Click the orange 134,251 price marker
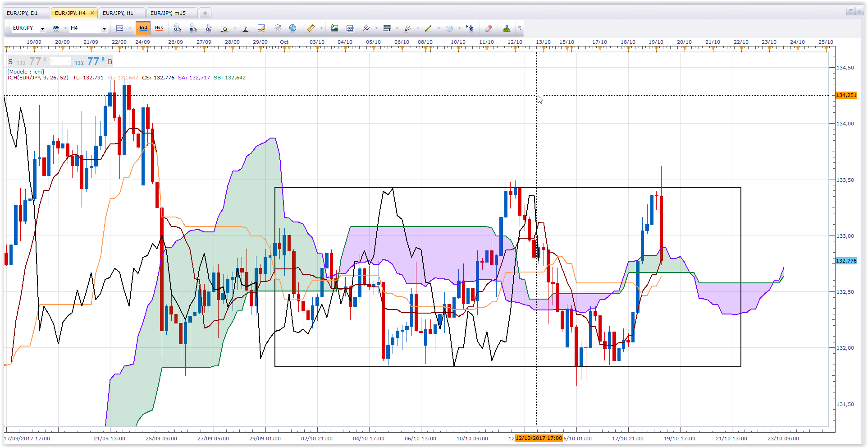 (846, 95)
